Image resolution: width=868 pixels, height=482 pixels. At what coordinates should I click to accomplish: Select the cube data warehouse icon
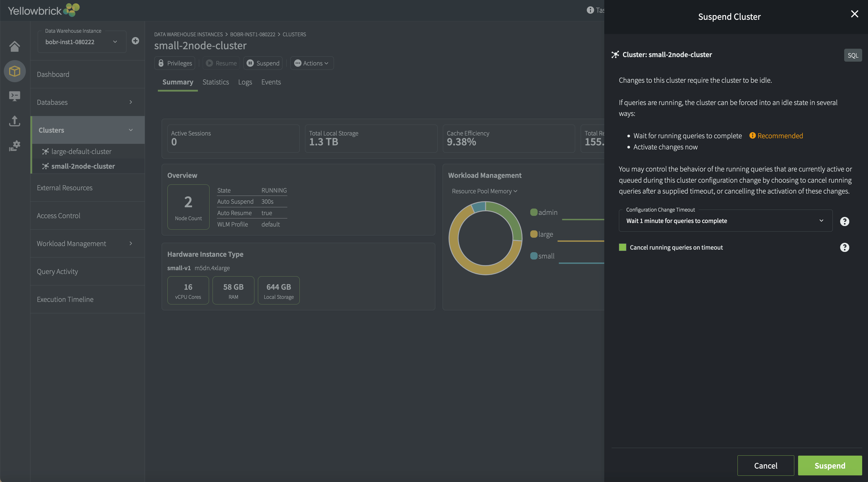point(14,71)
